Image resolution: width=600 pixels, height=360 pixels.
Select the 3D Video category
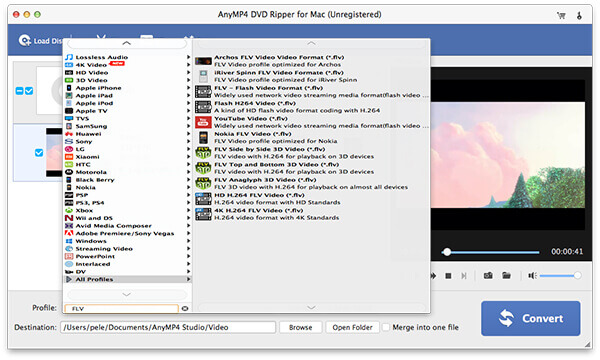(x=127, y=80)
